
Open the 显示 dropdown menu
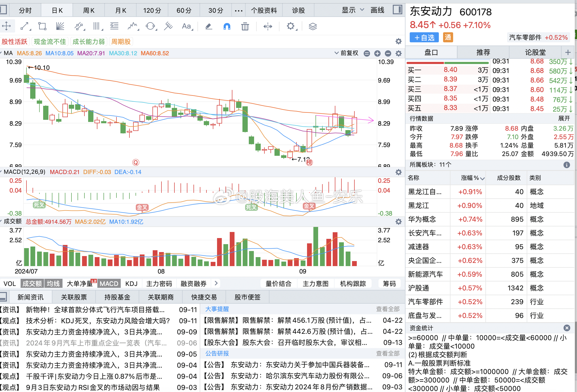point(353,10)
